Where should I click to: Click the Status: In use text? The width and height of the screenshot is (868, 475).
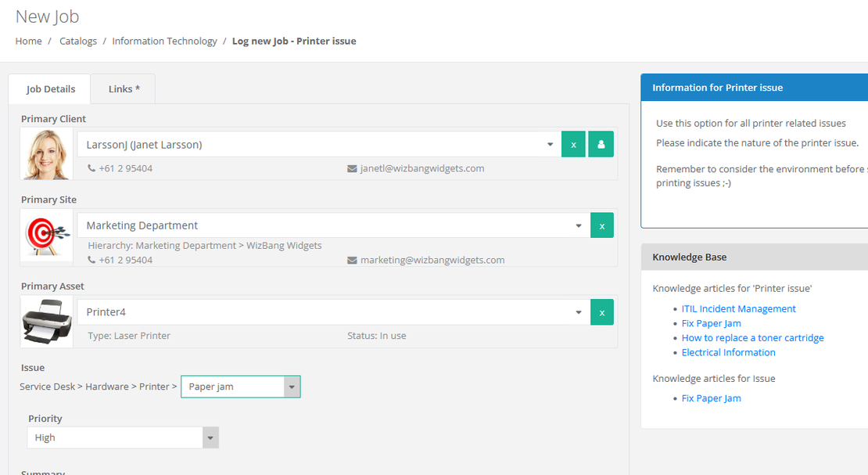[x=376, y=336]
